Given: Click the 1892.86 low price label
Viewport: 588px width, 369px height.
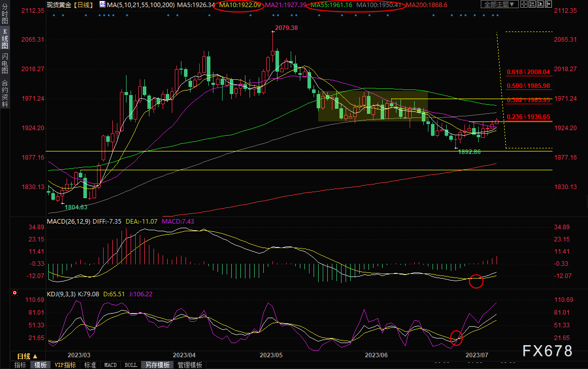Looking at the screenshot, I should coord(470,152).
